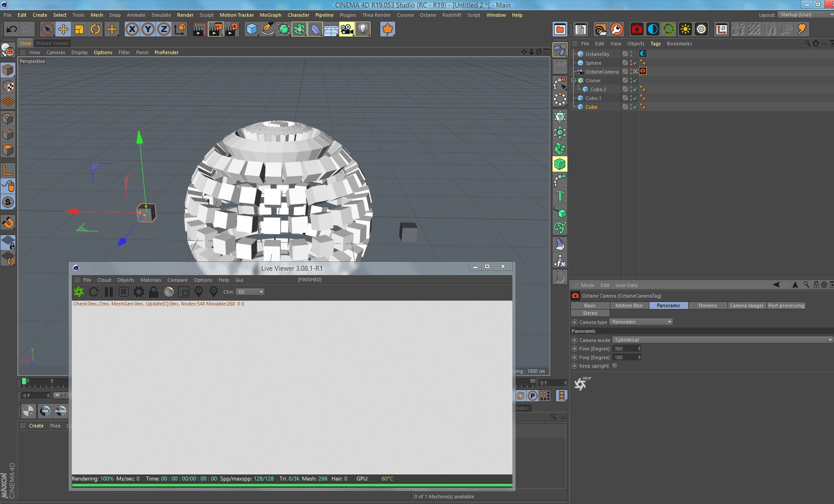Image resolution: width=834 pixels, height=504 pixels.
Task: Switch to the Picture Viewer tab
Action: pyautogui.click(x=52, y=43)
